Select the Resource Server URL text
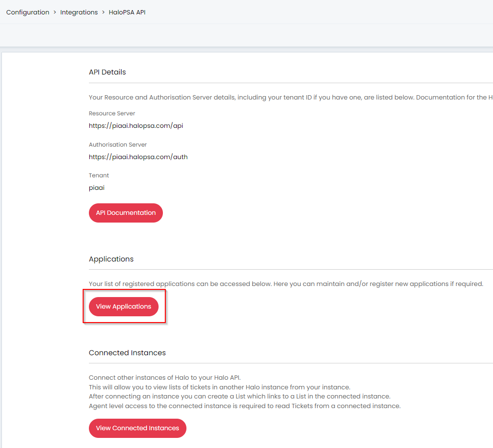Viewport: 493px width, 448px height. [x=136, y=126]
